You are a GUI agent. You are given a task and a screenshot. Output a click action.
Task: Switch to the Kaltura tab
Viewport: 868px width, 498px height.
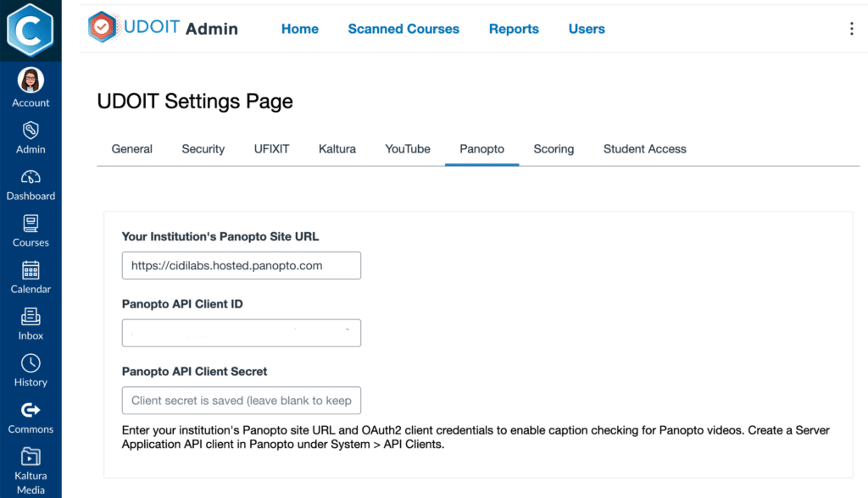tap(337, 149)
